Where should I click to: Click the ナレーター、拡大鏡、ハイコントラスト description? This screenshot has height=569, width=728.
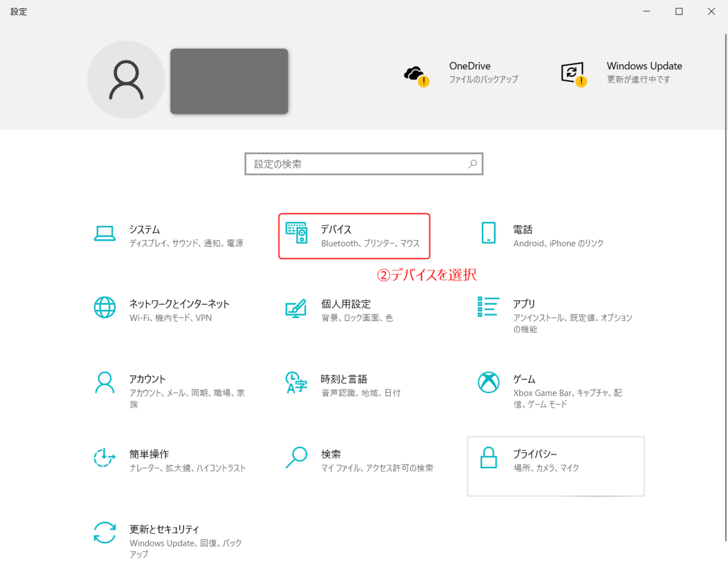[187, 468]
